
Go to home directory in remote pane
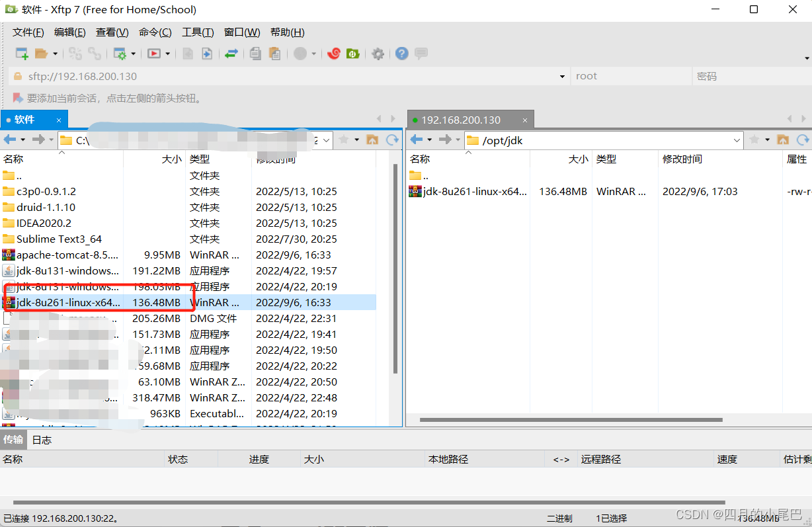783,140
